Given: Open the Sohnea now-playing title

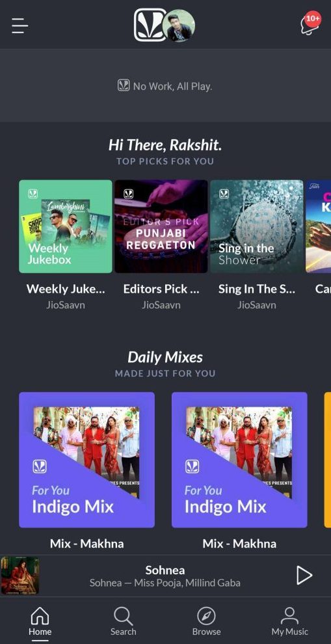Looking at the screenshot, I should 165,570.
